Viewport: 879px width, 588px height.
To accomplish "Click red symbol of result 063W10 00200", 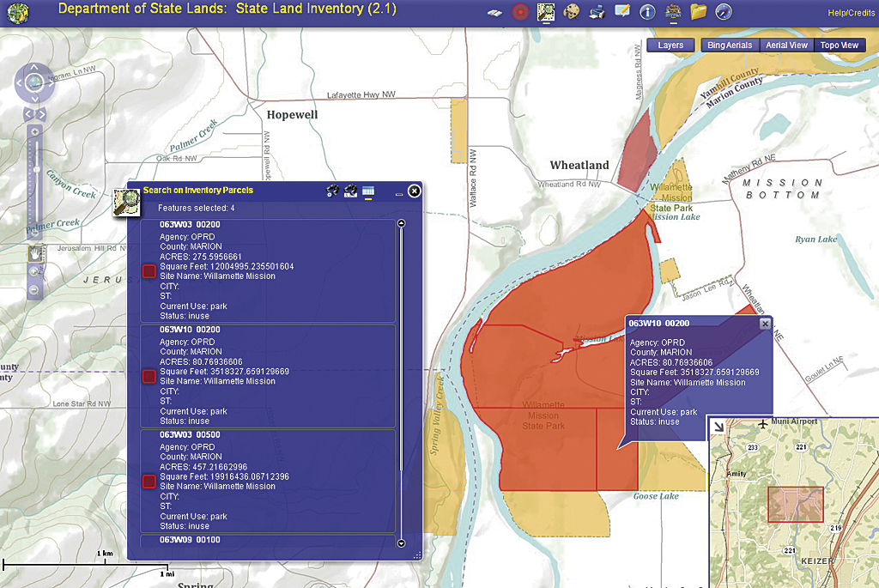I will pos(149,376).
